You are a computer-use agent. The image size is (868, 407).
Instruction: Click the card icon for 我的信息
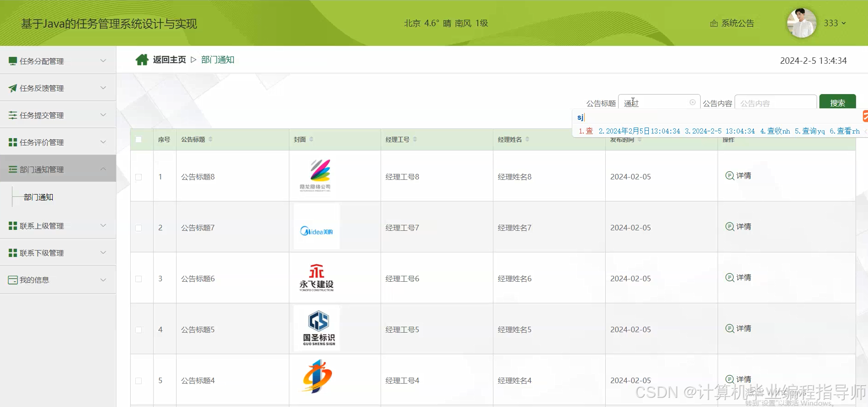click(x=13, y=280)
